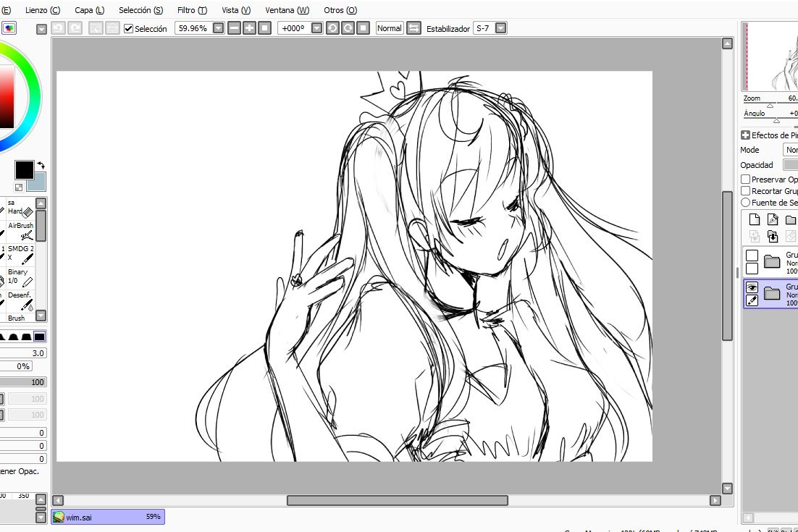Select Fuente de Selección radio button
The image size is (798, 532).
pos(746,203)
